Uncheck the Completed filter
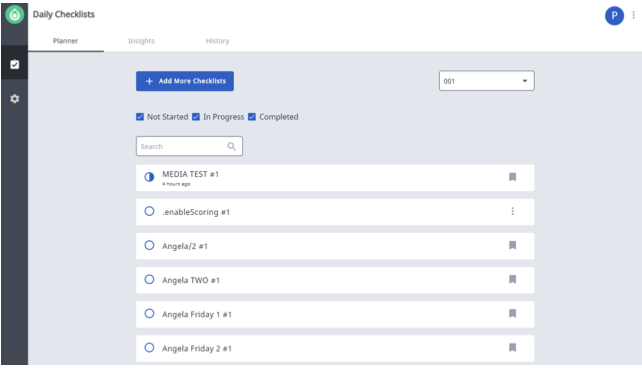The height and width of the screenshot is (369, 642). click(x=252, y=117)
